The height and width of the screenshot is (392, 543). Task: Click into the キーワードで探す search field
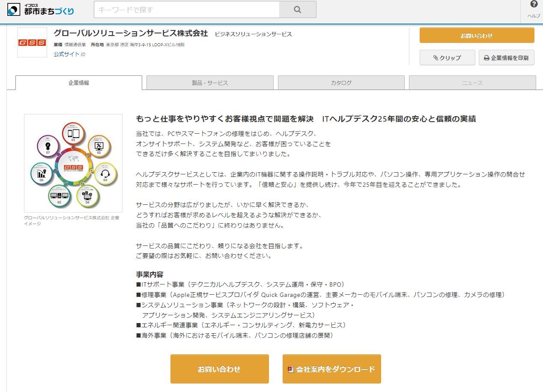pos(187,9)
